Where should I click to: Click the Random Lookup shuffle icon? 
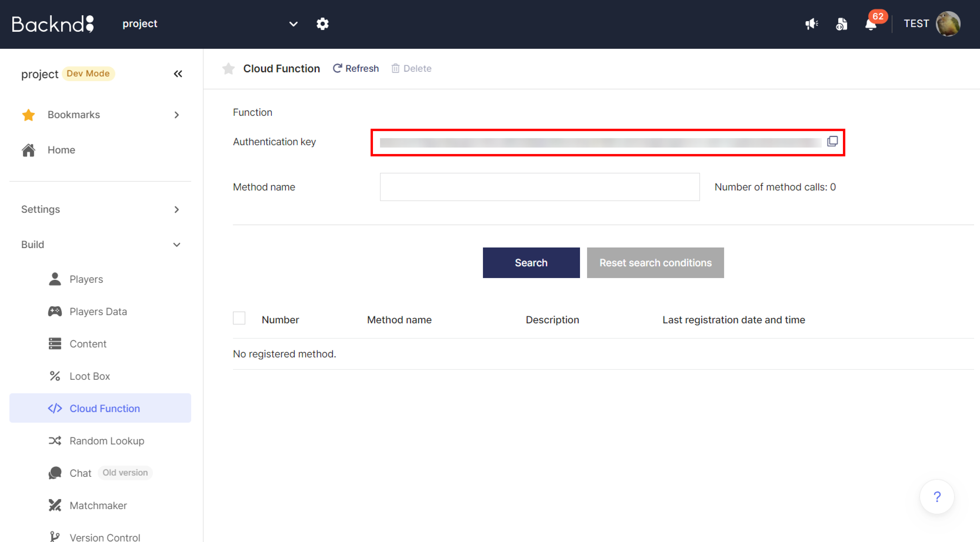[x=55, y=441]
